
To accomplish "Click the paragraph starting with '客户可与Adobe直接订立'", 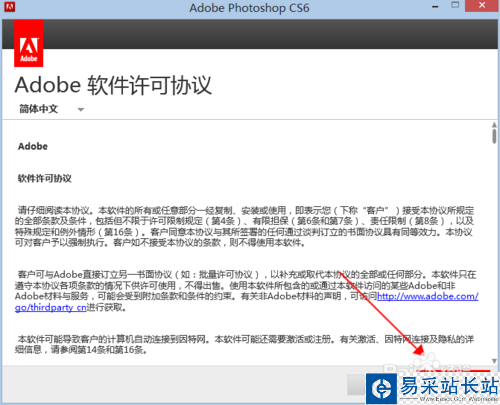I will [247, 291].
